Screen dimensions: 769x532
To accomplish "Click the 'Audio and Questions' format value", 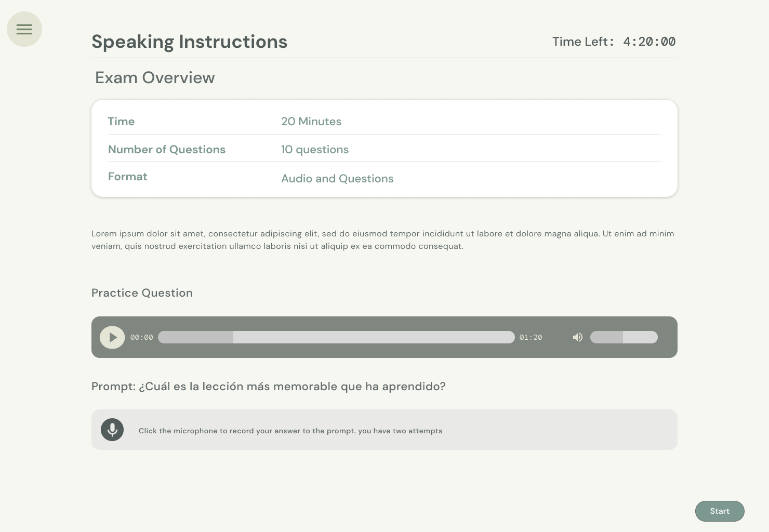I will [x=337, y=179].
